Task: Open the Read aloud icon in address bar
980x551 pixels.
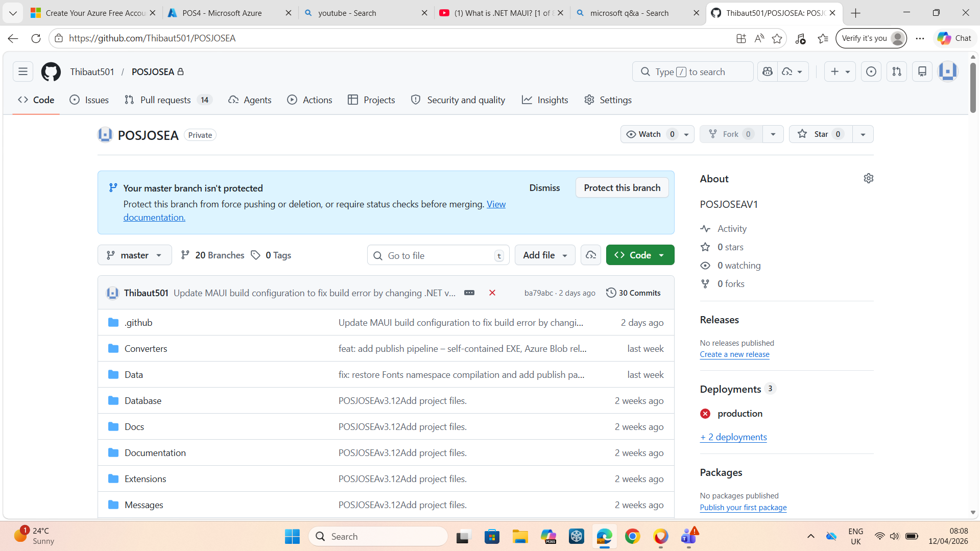Action: (x=759, y=38)
